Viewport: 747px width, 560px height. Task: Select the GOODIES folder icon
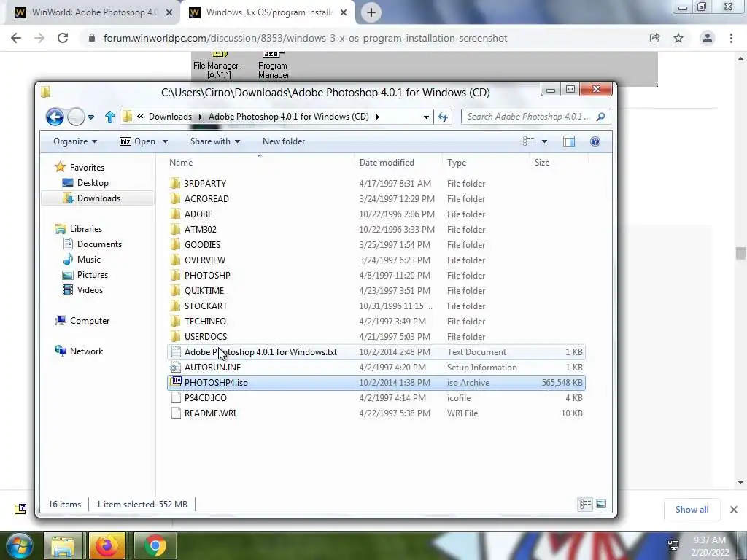[175, 245]
